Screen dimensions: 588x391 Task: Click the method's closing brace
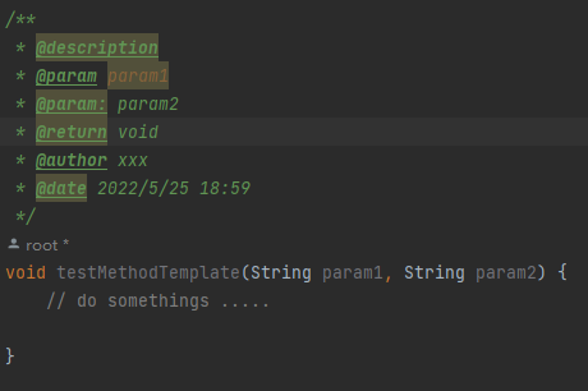(x=10, y=356)
